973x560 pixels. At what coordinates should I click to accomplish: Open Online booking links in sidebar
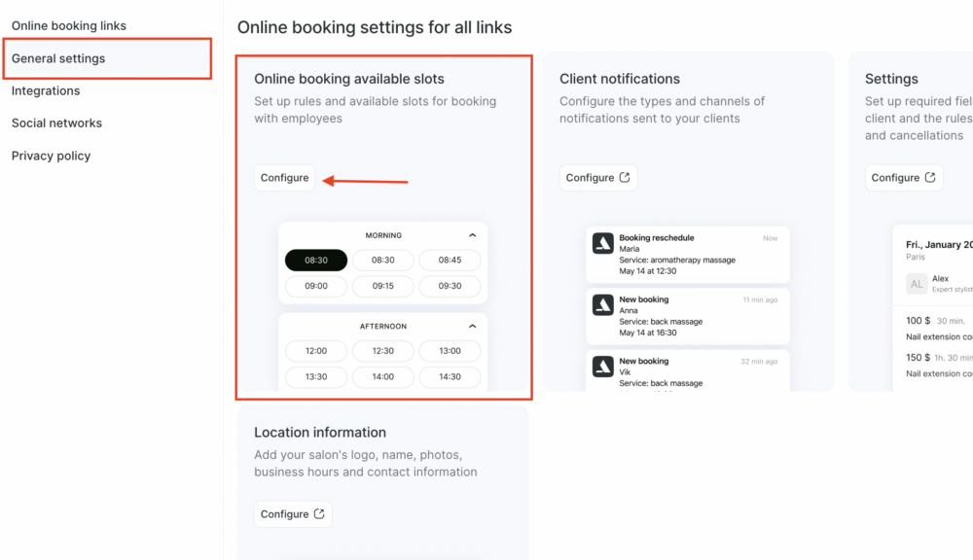point(69,25)
